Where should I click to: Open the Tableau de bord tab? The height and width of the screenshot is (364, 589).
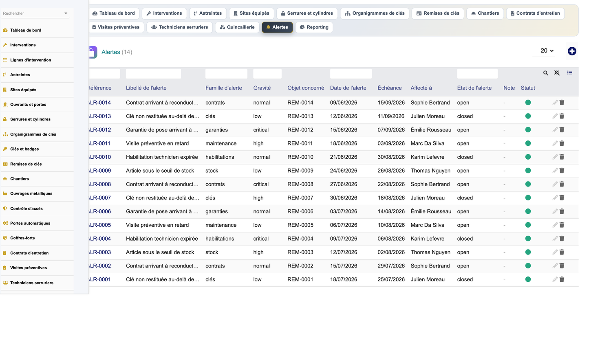point(114,13)
